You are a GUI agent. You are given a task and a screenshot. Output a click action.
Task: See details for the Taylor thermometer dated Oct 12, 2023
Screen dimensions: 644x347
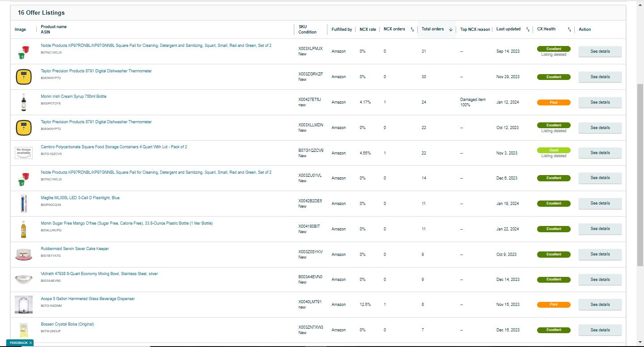coord(600,128)
